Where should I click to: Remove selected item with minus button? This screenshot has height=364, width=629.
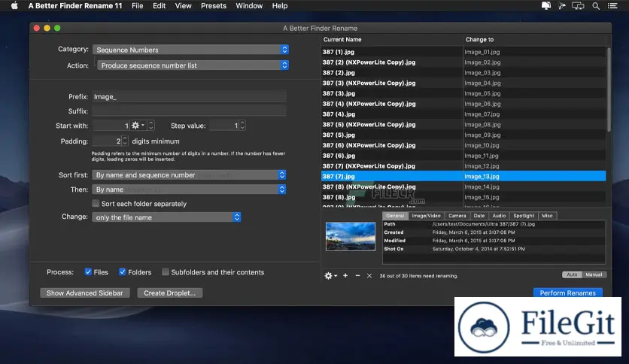(357, 276)
